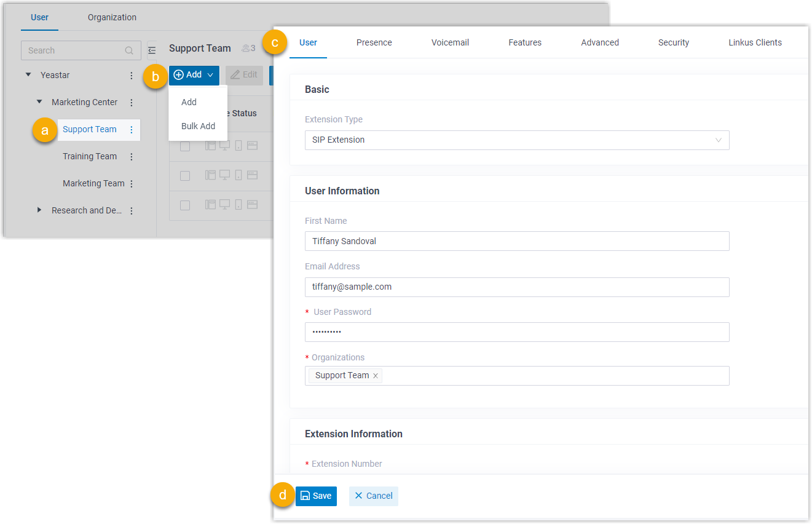Screen dimensions: 812x524
Task: Click the web client icon in third row
Action: pyautogui.click(x=253, y=204)
